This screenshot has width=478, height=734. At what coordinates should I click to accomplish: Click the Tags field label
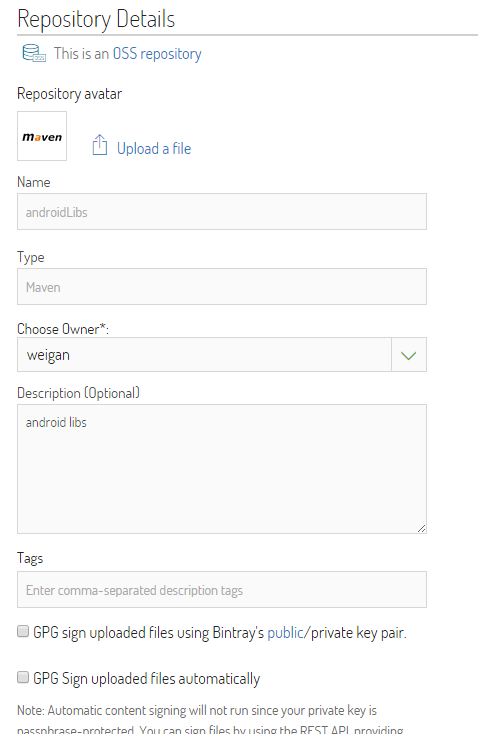(30, 558)
